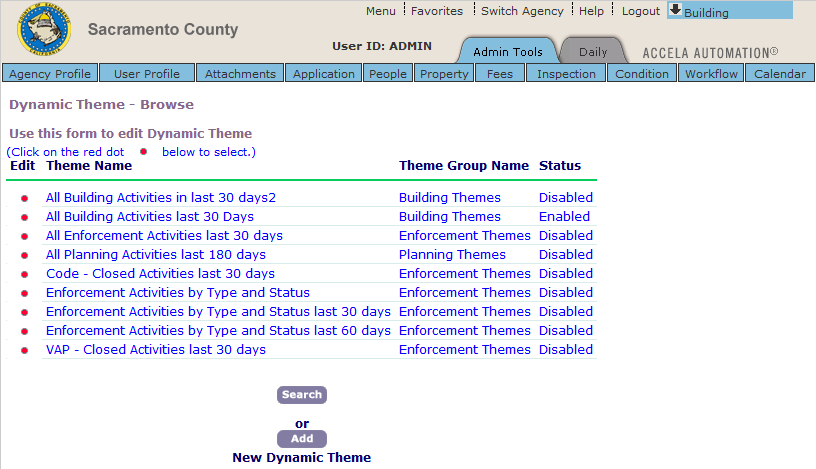Screen dimensions: 816x469
Task: Open the Building module dropdown
Action: click(x=728, y=12)
